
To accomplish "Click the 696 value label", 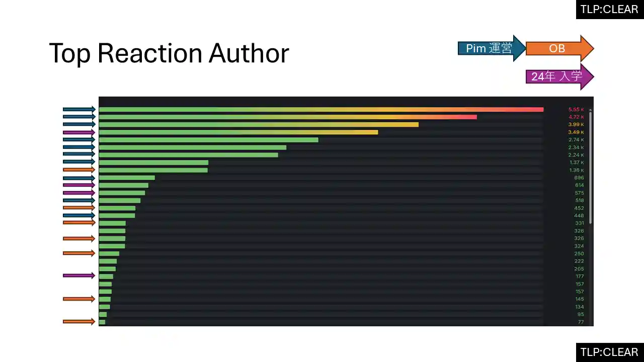I will (x=579, y=178).
